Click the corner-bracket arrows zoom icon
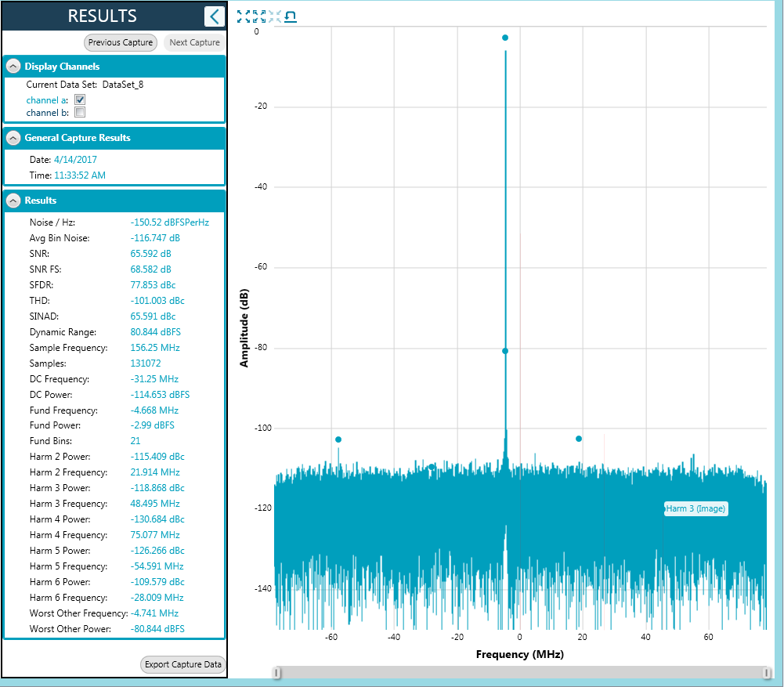The height and width of the screenshot is (687, 784). coord(258,16)
